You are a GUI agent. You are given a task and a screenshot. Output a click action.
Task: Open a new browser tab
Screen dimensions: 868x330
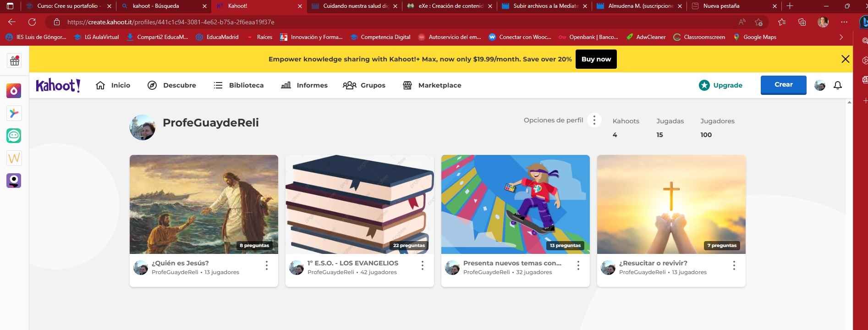point(790,6)
